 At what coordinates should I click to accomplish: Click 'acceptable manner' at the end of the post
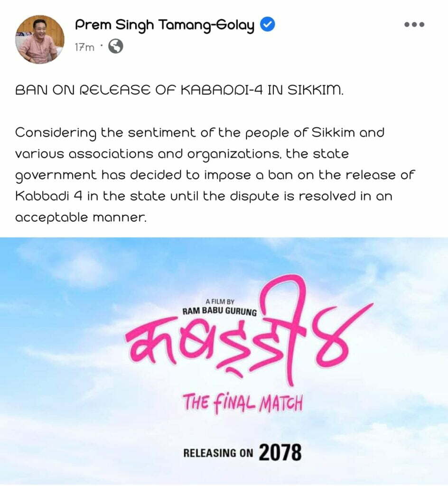[81, 217]
